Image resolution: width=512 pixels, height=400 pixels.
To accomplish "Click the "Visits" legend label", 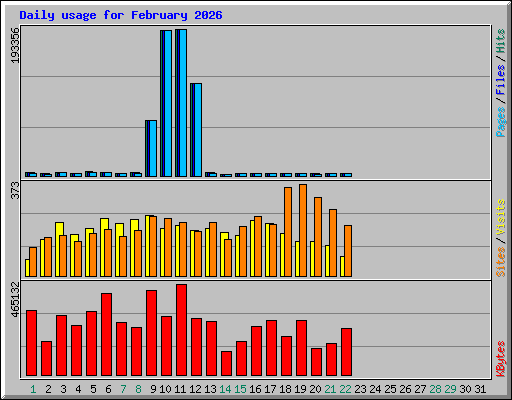I will tap(501, 218).
